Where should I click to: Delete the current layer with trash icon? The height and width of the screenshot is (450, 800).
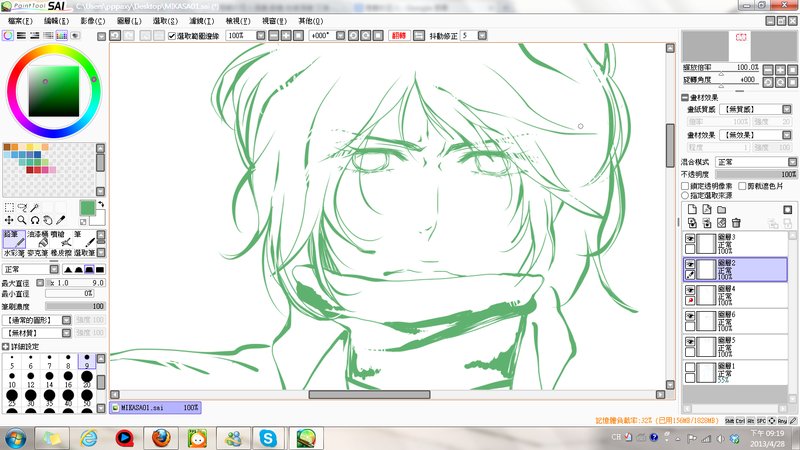pyautogui.click(x=736, y=223)
